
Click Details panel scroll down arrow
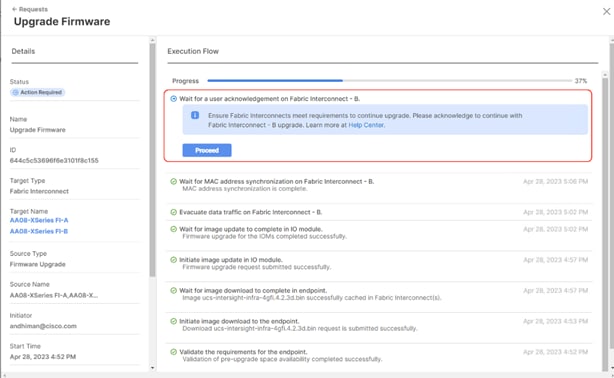point(152,368)
